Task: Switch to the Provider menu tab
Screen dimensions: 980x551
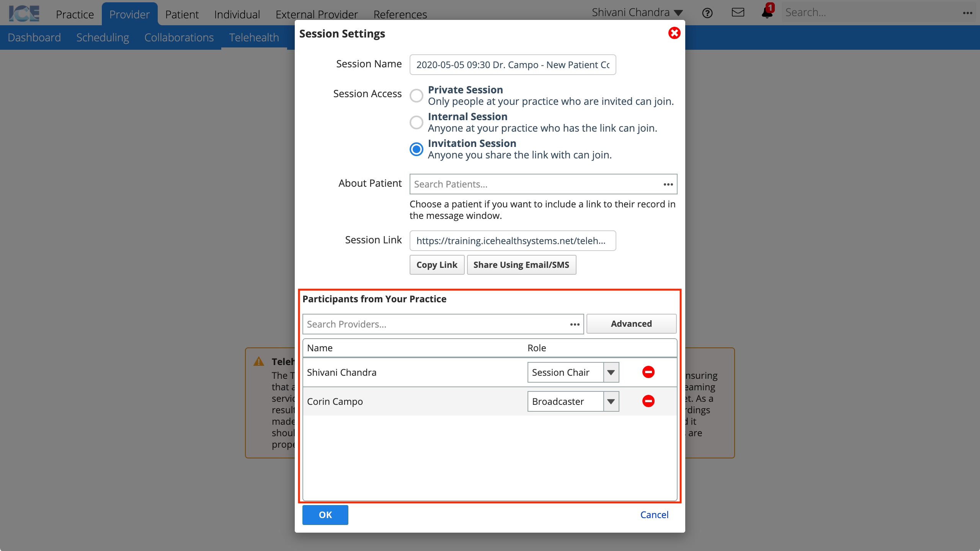Action: pos(129,14)
